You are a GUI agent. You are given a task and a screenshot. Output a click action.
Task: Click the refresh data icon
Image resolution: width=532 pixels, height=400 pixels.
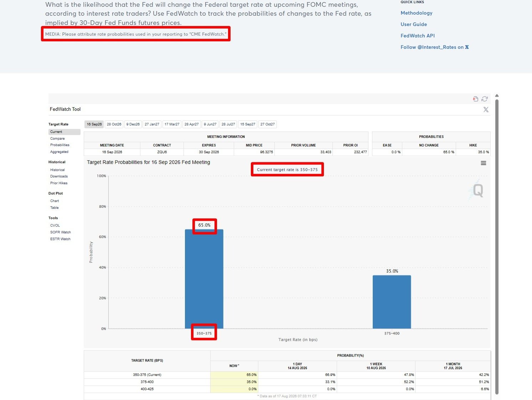(485, 99)
